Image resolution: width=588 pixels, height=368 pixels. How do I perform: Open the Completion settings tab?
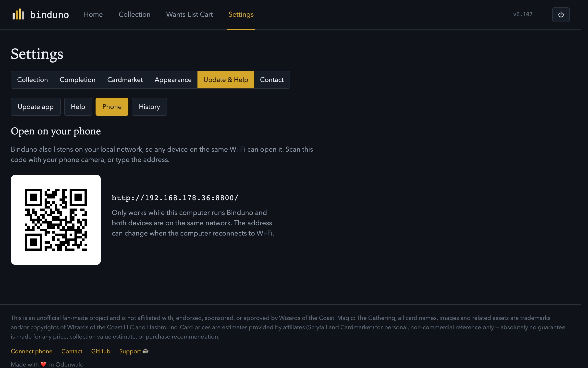[x=77, y=80]
